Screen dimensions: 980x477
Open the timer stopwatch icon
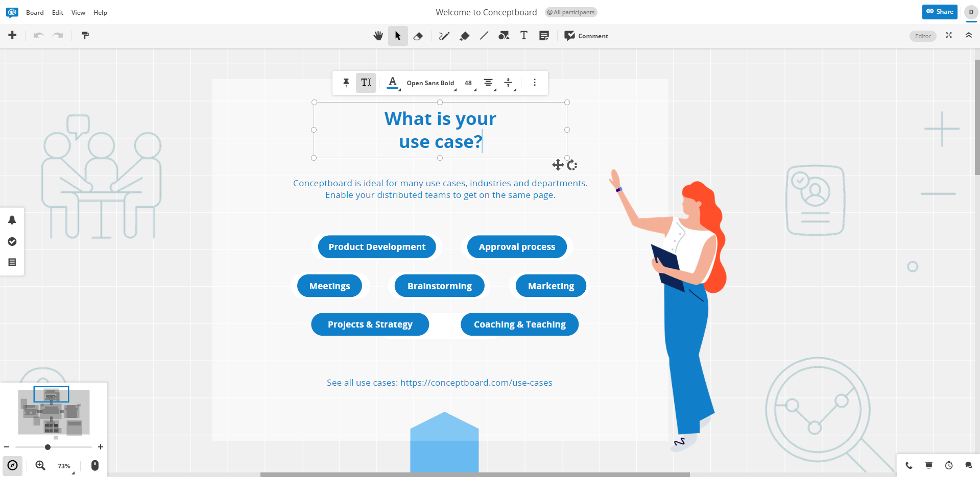(x=949, y=465)
